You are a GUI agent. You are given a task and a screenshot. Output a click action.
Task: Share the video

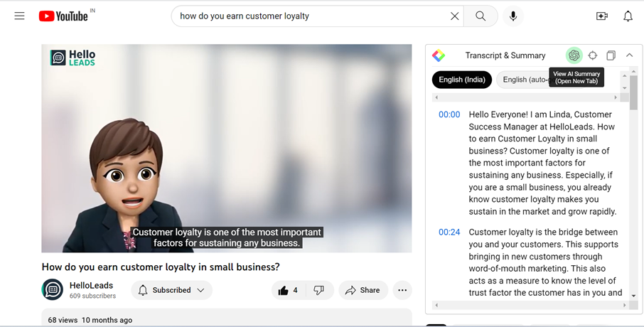(x=363, y=290)
